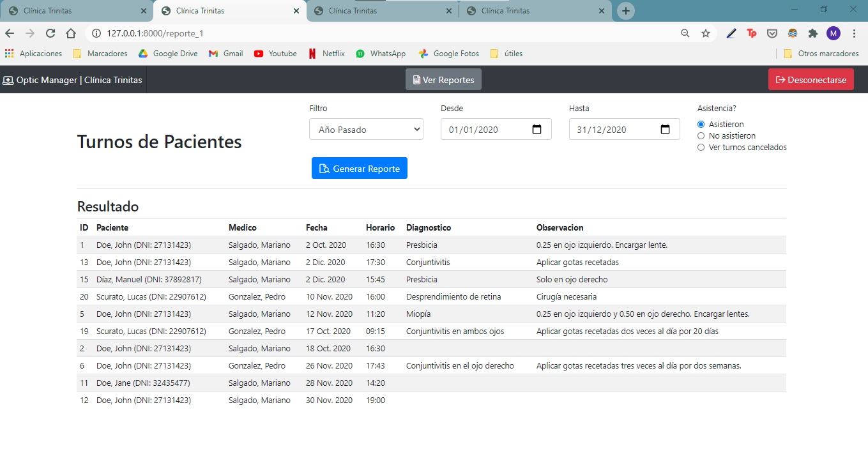This screenshot has width=868, height=465.
Task: Click Díaz, Manuel (DNI: 37892817) cell
Action: pos(149,279)
